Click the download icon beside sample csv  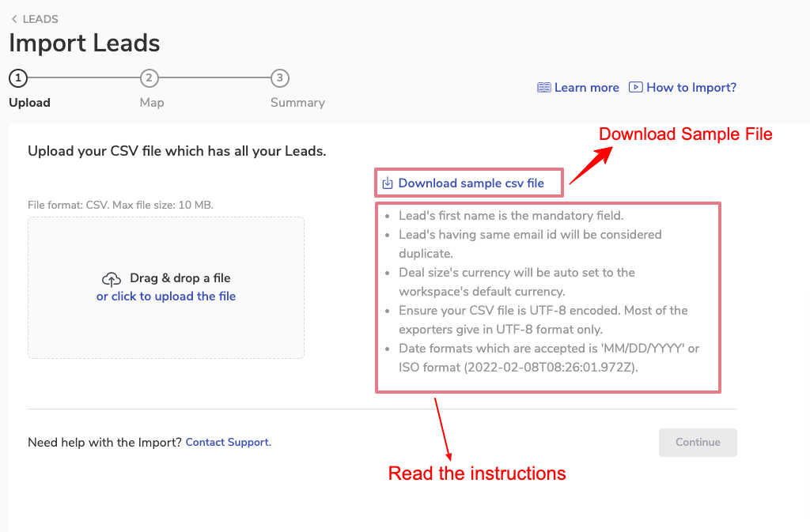click(x=388, y=183)
